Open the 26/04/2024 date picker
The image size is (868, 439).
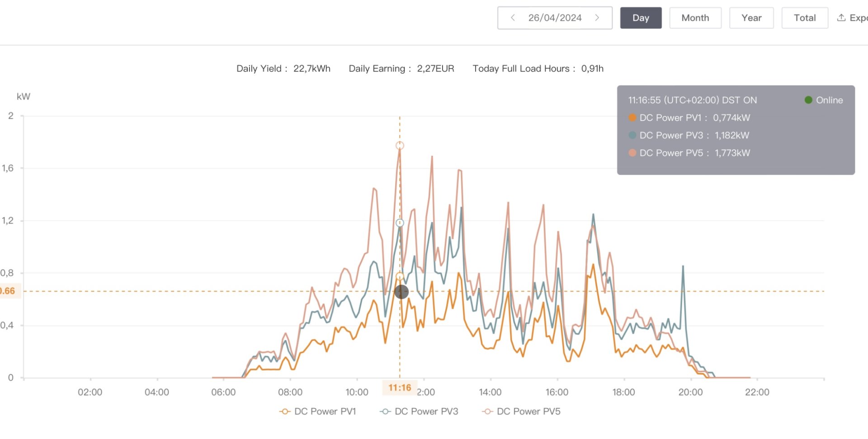[555, 18]
